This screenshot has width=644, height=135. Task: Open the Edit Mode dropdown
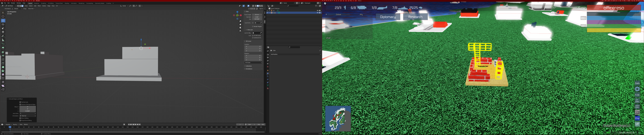(11, 6)
